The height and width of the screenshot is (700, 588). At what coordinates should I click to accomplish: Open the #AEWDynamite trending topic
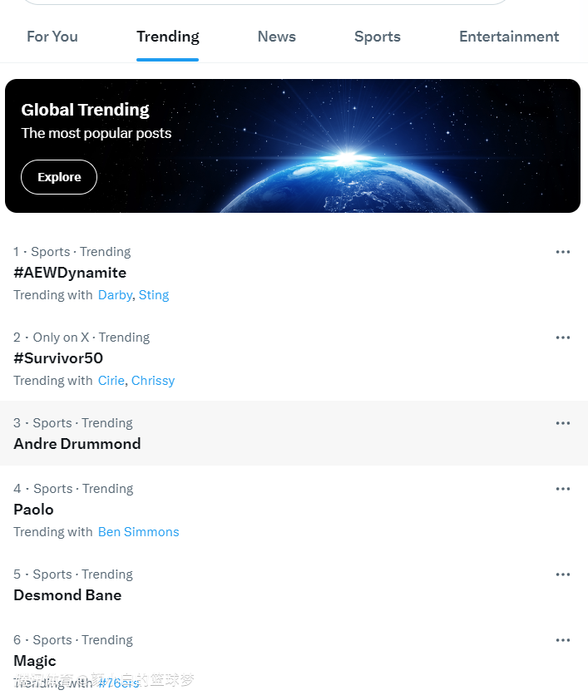[x=70, y=273]
